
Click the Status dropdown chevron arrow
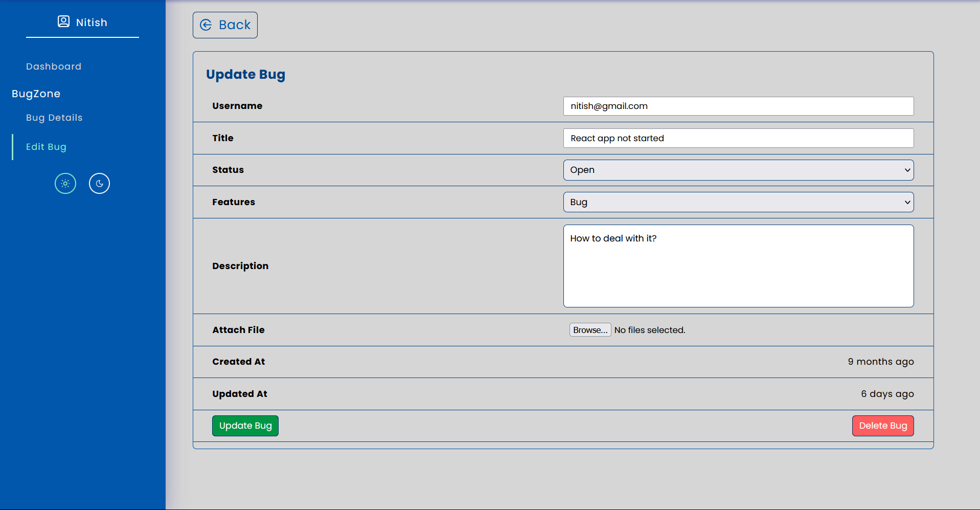(x=907, y=170)
